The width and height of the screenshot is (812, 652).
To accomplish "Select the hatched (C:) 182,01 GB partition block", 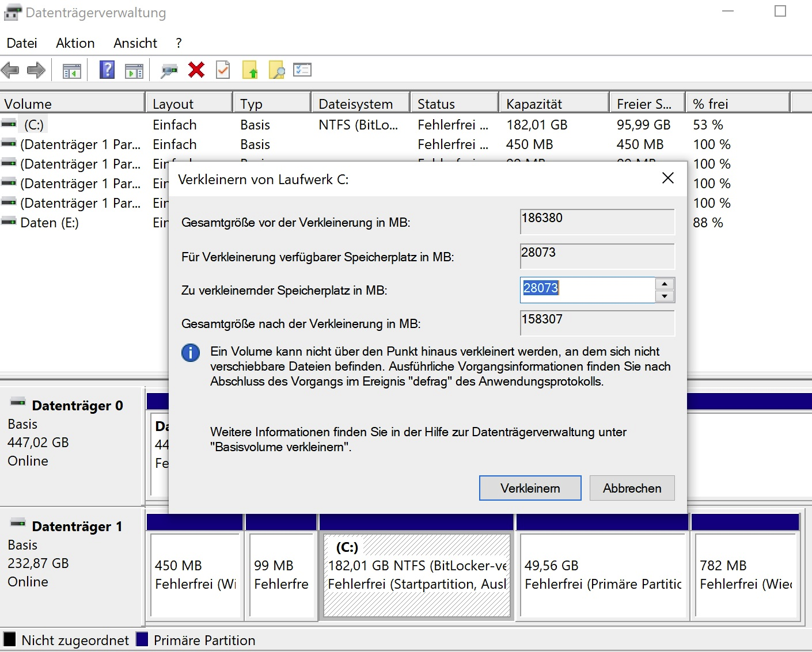I will tap(417, 575).
